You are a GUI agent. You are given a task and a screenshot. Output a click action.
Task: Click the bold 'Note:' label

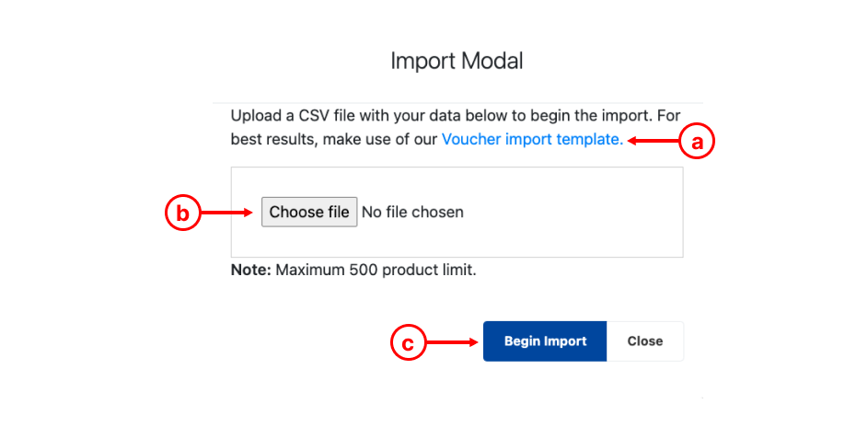click(x=250, y=271)
